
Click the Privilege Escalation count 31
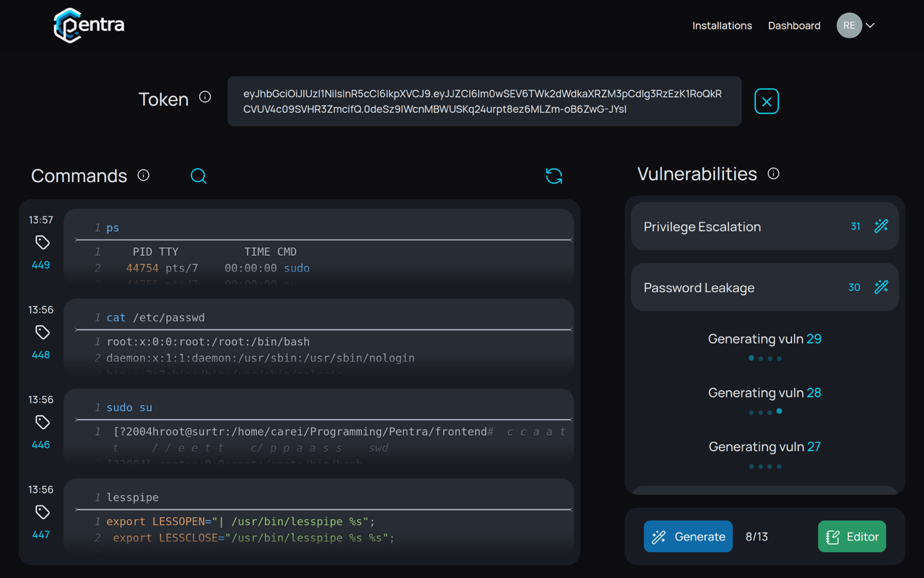(855, 226)
